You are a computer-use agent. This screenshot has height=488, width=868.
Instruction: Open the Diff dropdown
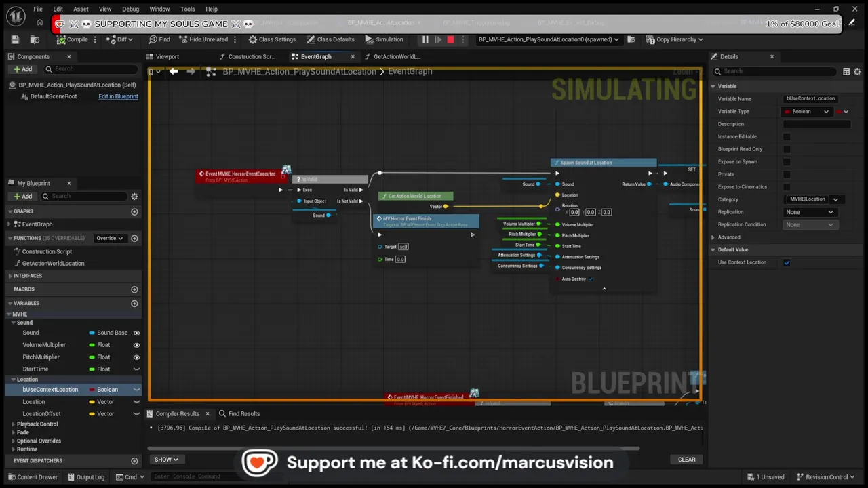(x=121, y=39)
